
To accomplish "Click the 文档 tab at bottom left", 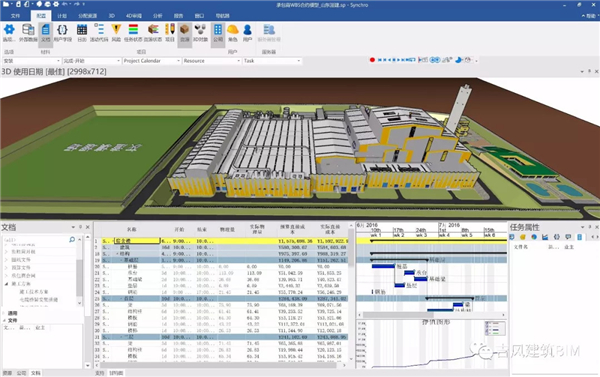I will (36, 373).
